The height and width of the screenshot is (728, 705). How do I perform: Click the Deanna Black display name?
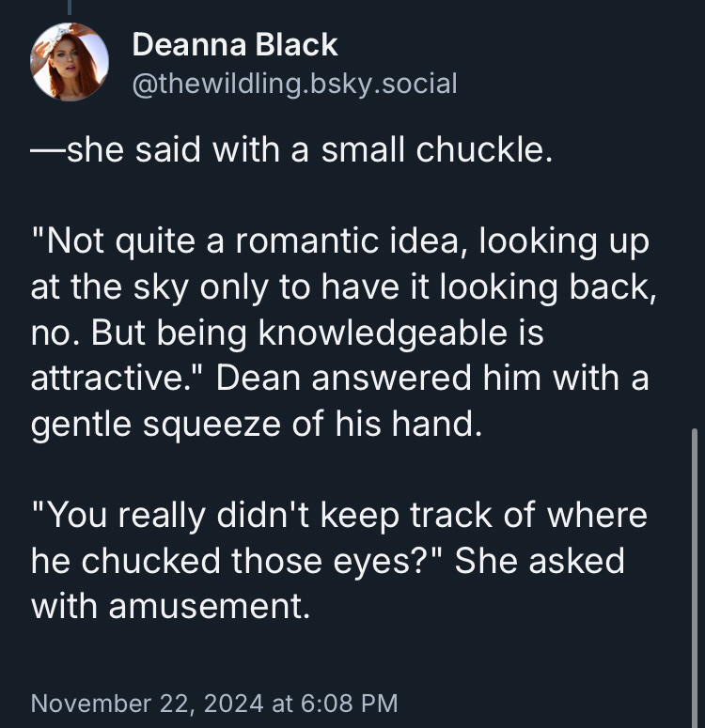tap(235, 44)
